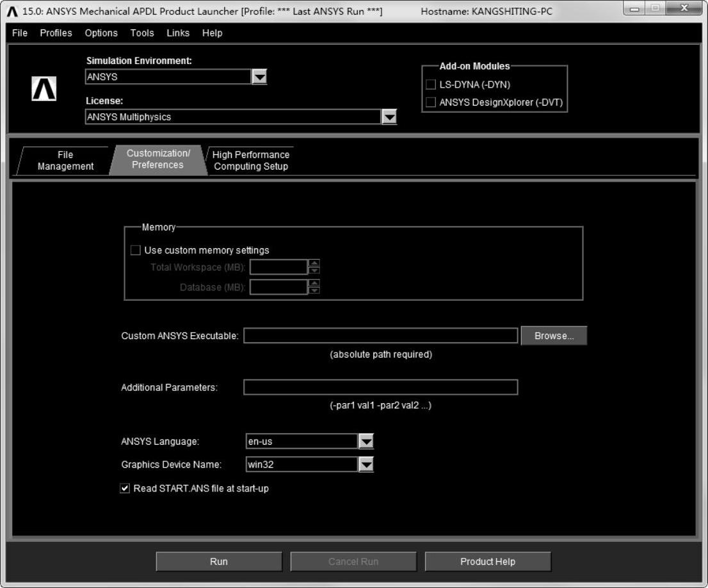Open the Tools menu
Image resolution: width=708 pixels, height=588 pixels.
[x=142, y=33]
